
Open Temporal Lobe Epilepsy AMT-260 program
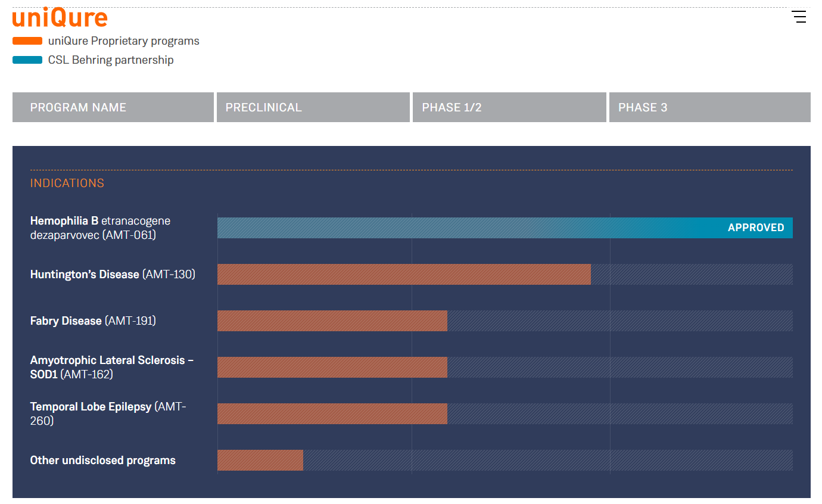tap(108, 413)
